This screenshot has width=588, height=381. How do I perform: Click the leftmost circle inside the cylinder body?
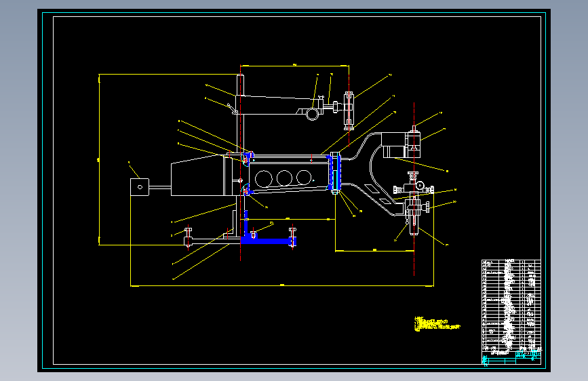(x=264, y=178)
